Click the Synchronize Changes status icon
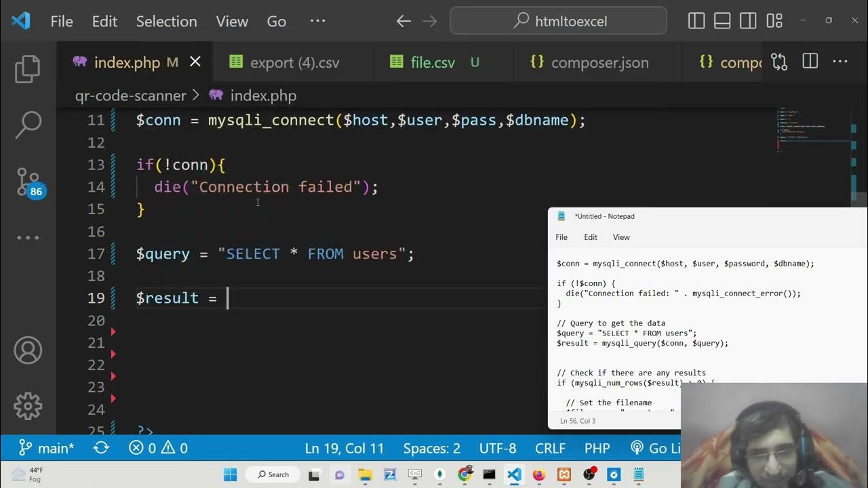The image size is (868, 488). (x=101, y=448)
